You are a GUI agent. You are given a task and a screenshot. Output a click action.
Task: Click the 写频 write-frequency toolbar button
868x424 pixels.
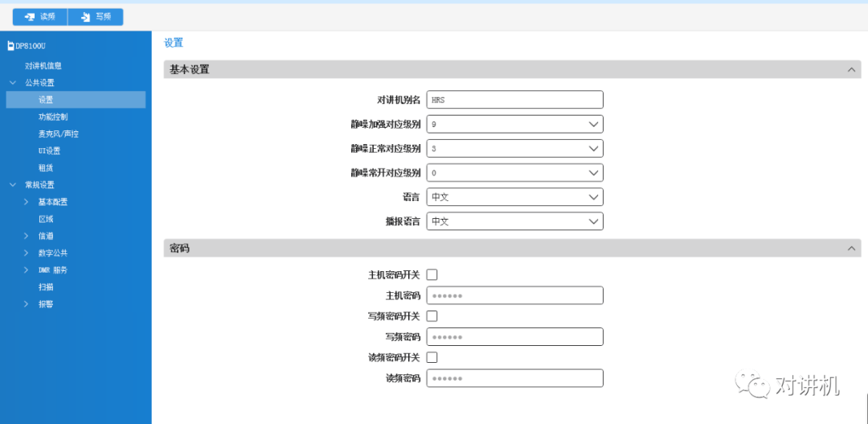pos(95,17)
